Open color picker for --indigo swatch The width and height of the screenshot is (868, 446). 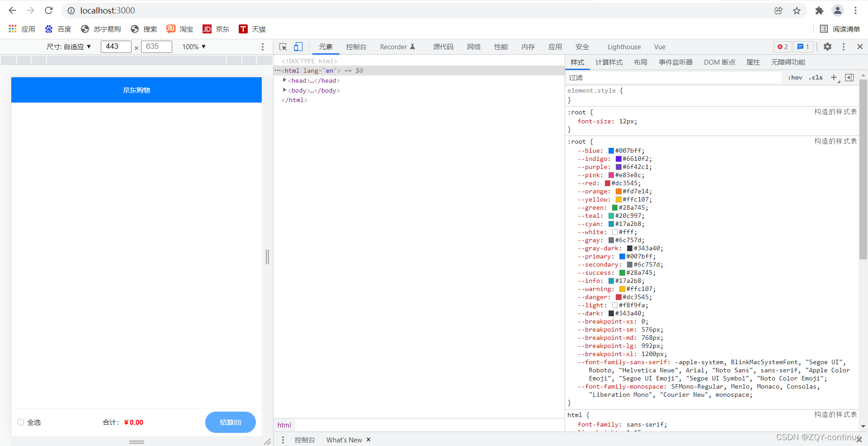(618, 159)
